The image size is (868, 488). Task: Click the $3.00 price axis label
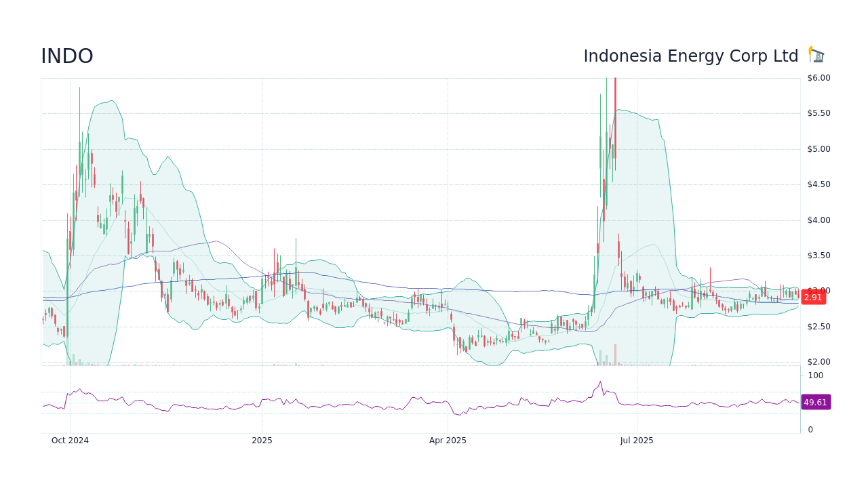(x=818, y=291)
